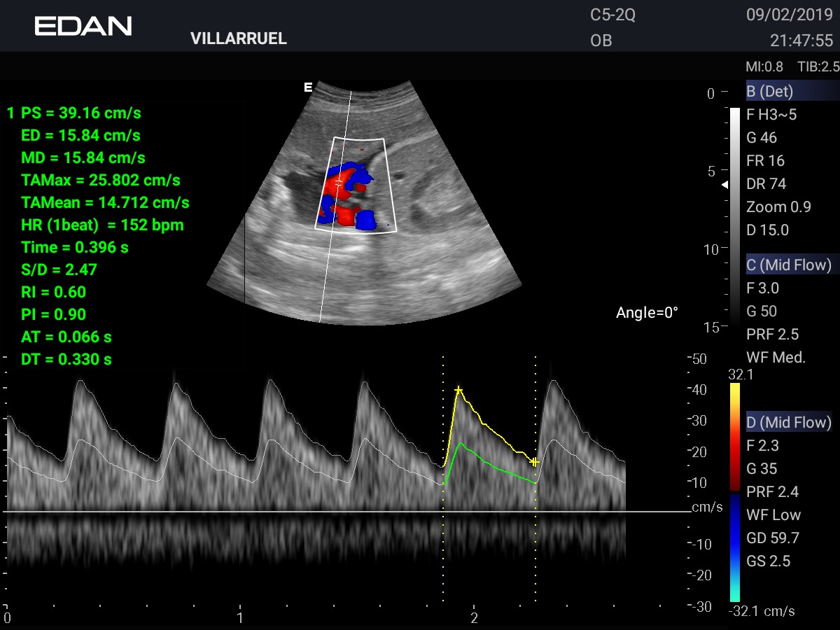Viewport: 840px width, 630px height.
Task: Click the focus position triangle on depth scale
Action: pyautogui.click(x=725, y=185)
